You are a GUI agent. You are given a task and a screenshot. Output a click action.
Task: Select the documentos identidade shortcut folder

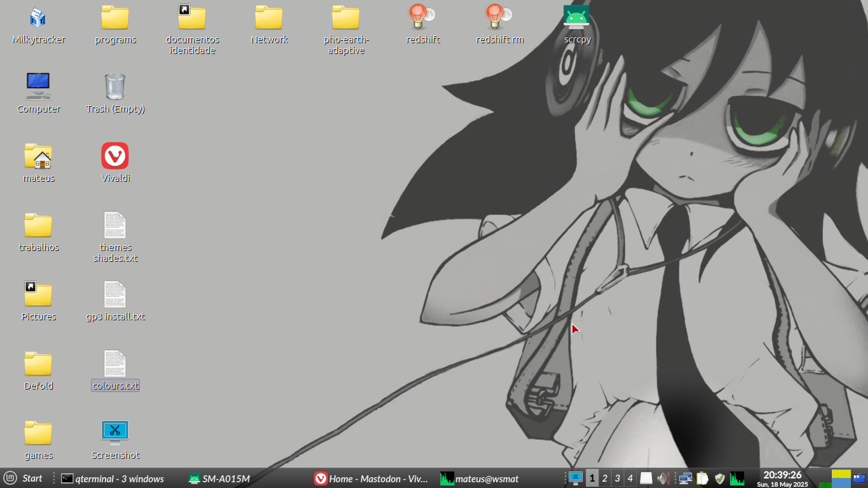coord(192,18)
